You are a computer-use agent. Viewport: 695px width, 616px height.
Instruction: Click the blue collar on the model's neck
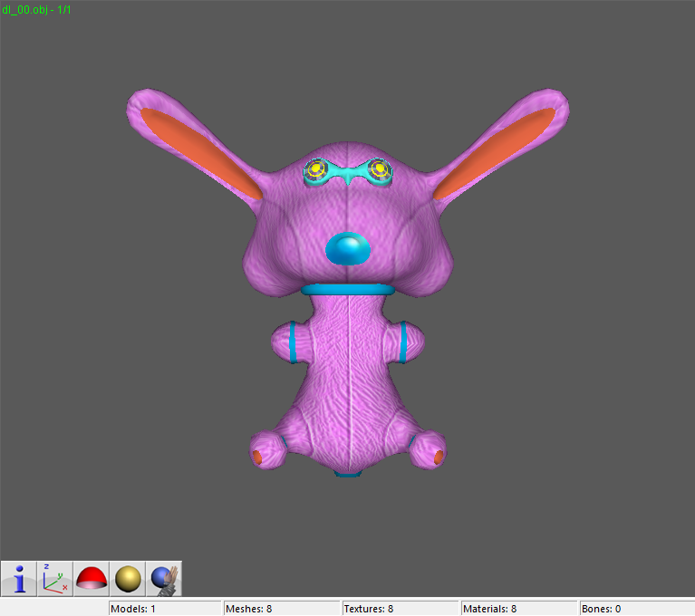pyautogui.click(x=348, y=289)
